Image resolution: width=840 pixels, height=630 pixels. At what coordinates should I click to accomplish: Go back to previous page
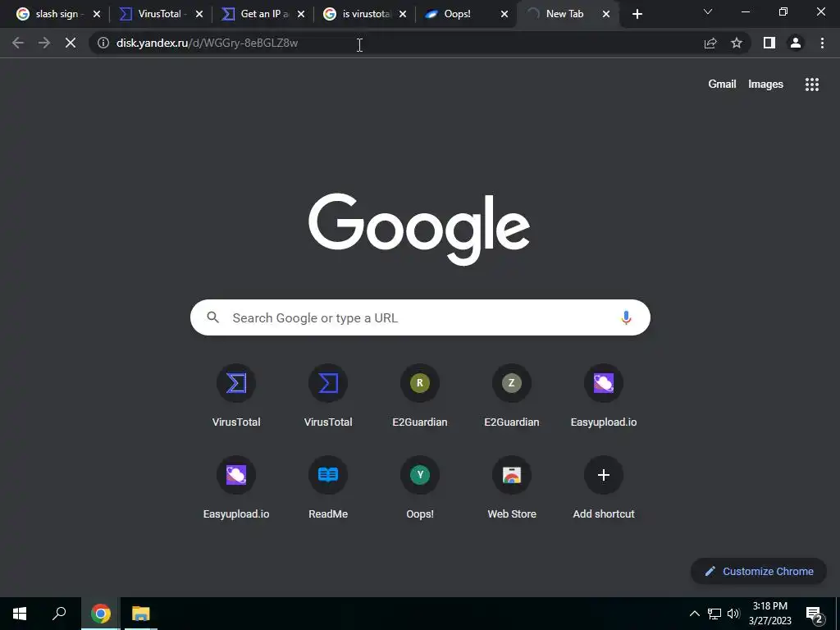[x=18, y=43]
